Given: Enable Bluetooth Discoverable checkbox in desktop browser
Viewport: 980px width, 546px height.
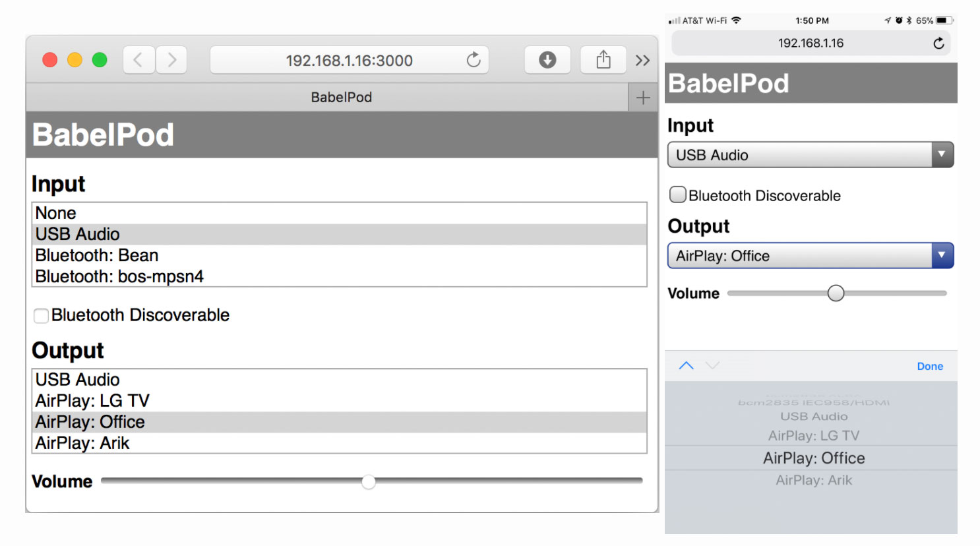Looking at the screenshot, I should (x=41, y=316).
